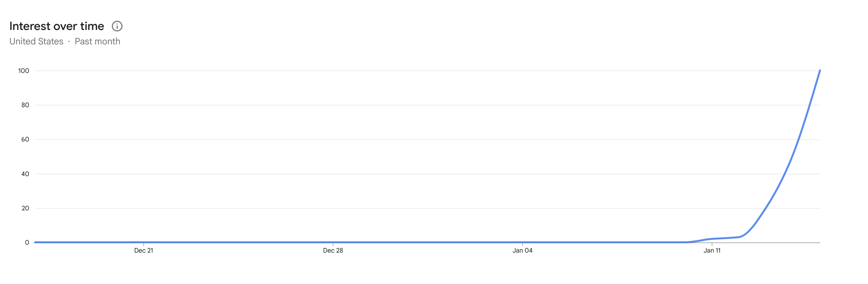Select the United States region label
The height and width of the screenshot is (284, 868).
[36, 41]
